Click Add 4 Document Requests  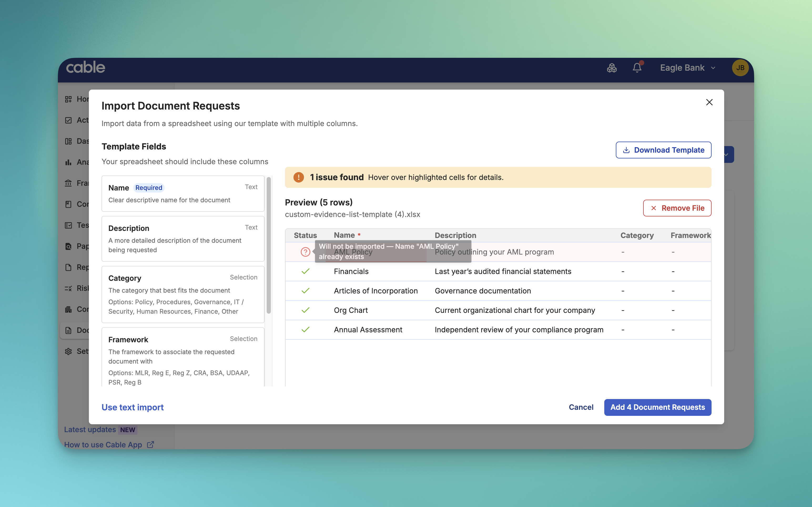tap(657, 407)
